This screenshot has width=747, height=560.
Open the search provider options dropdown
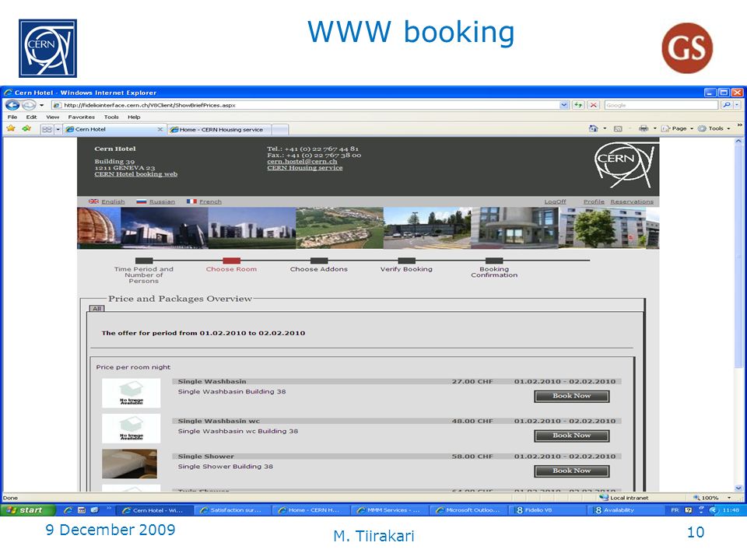tap(737, 105)
